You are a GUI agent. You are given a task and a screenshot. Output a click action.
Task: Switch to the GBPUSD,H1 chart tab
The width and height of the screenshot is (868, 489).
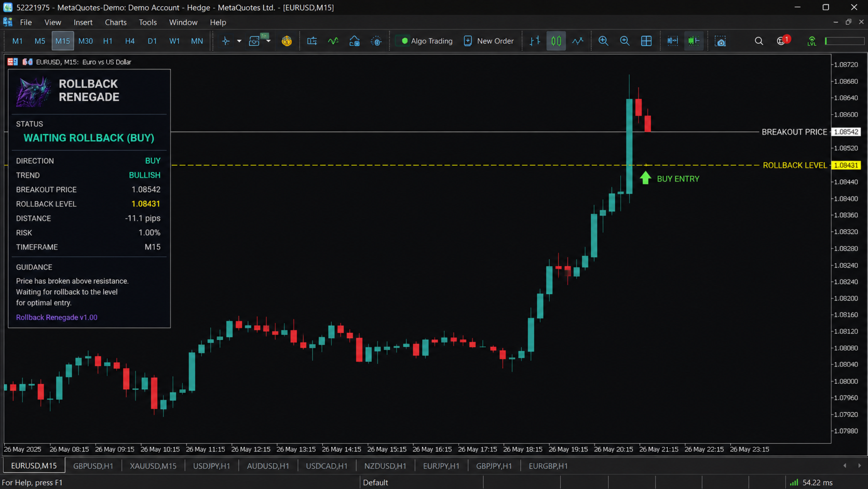point(93,466)
